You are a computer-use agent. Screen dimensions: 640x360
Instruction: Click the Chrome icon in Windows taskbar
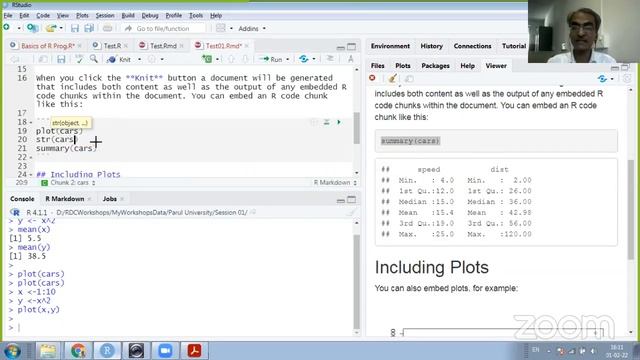pyautogui.click(x=78, y=351)
